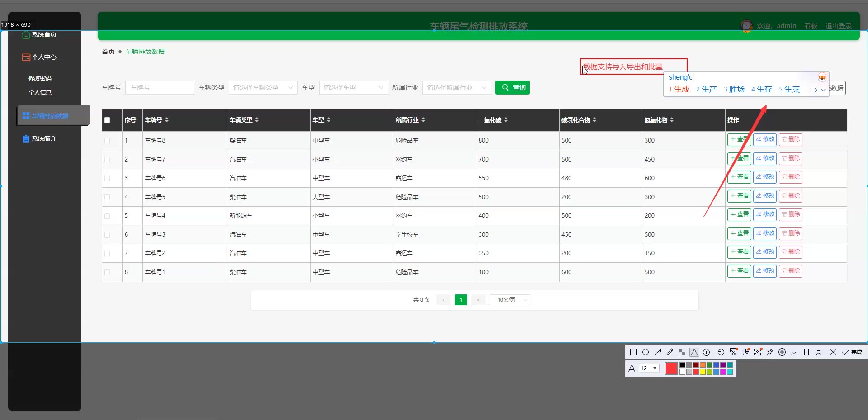The width and height of the screenshot is (868, 420).
Task: Choose candidate 2 生产 in input method
Action: [x=707, y=90]
